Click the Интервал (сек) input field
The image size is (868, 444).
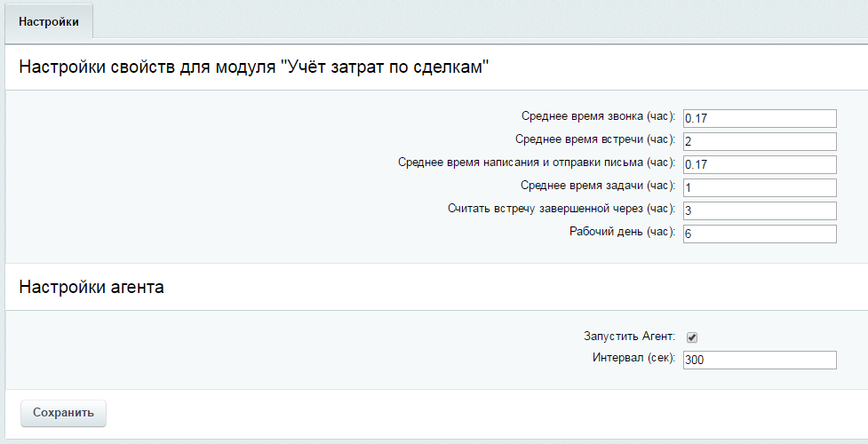(760, 360)
